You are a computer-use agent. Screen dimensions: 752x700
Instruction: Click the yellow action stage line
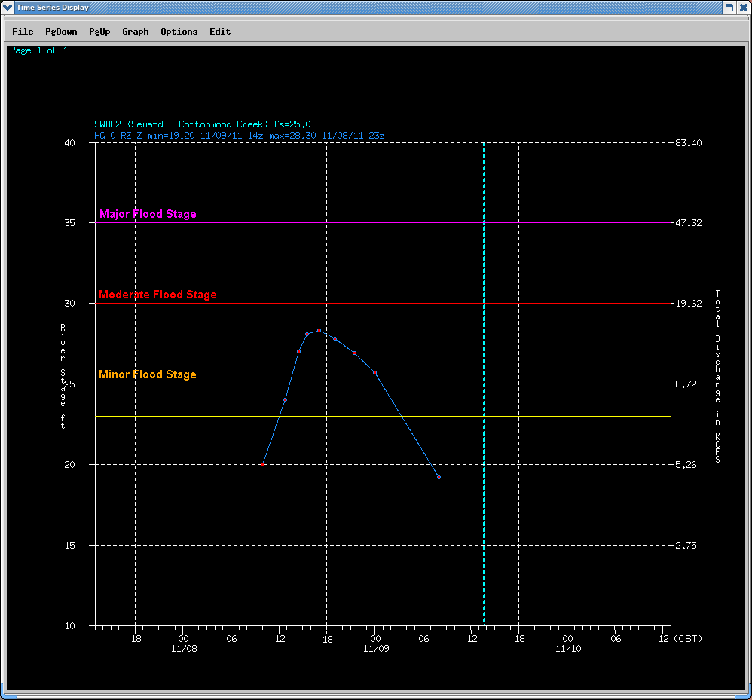[573, 416]
